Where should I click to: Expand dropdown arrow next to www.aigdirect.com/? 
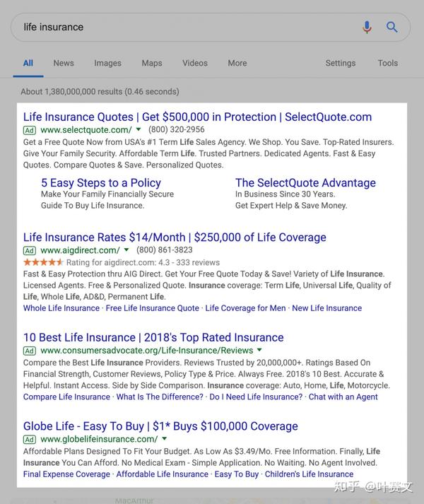pos(126,250)
